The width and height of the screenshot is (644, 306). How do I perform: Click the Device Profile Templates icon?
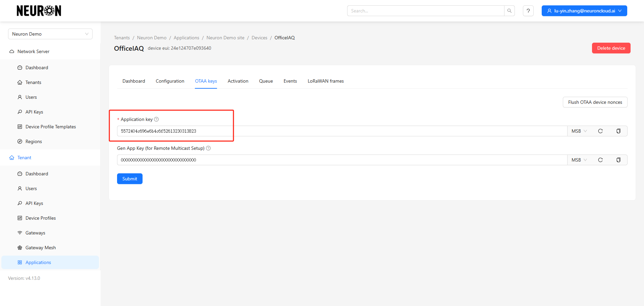point(20,127)
